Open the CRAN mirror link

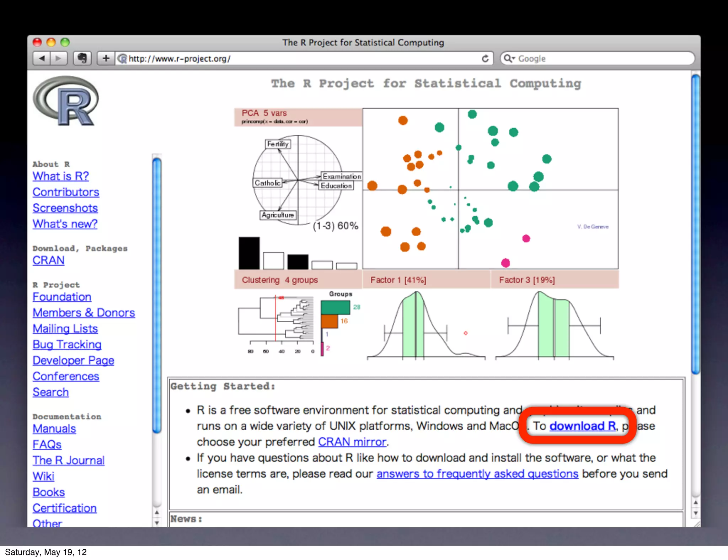tap(352, 442)
